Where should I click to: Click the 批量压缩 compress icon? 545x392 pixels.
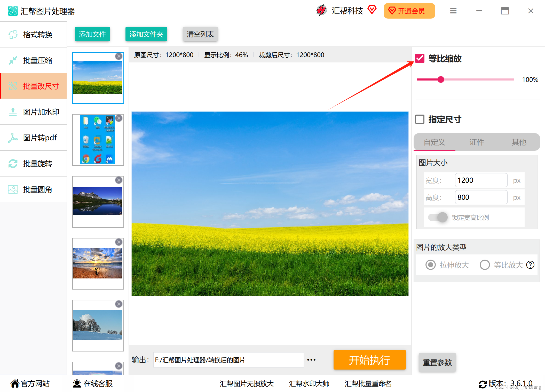pos(13,60)
